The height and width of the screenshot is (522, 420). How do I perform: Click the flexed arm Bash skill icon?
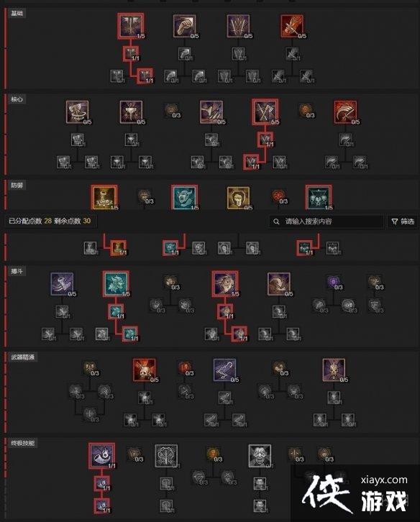point(184,26)
